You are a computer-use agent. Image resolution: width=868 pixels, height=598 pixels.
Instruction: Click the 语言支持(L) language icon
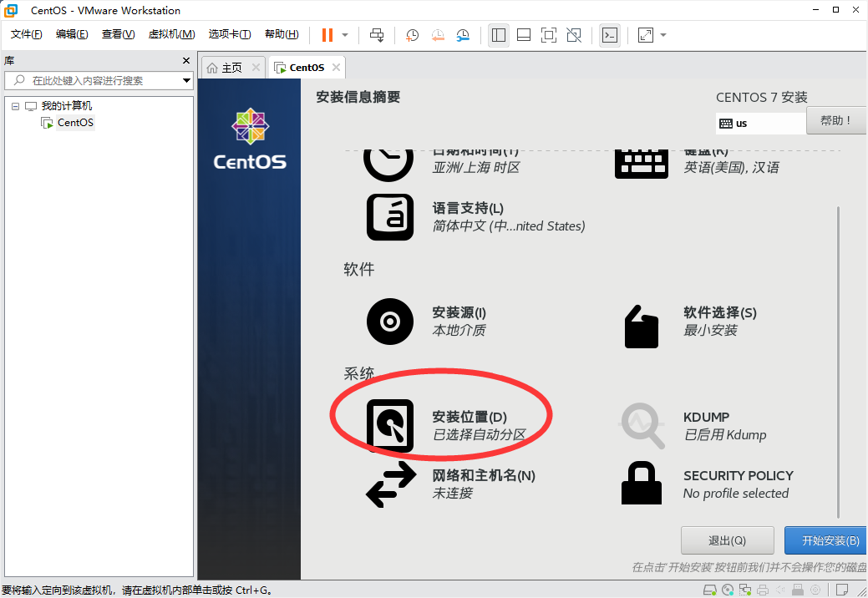pos(389,217)
